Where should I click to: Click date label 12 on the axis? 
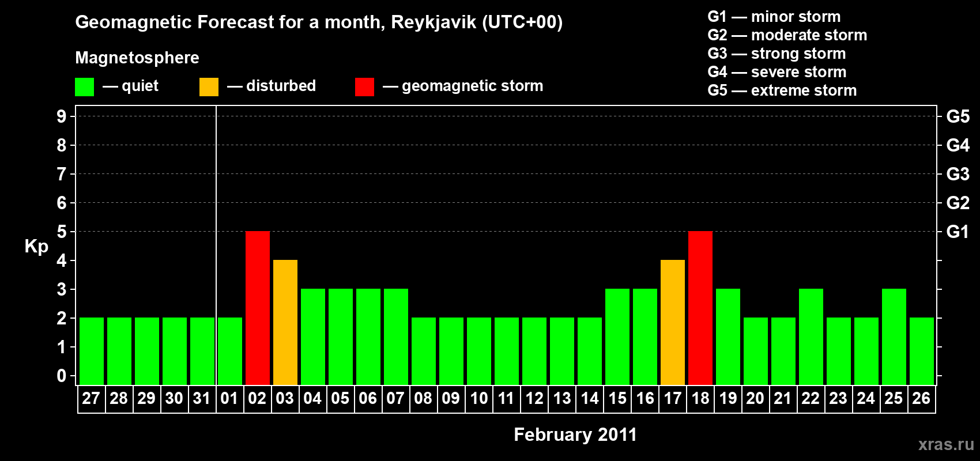click(x=534, y=399)
